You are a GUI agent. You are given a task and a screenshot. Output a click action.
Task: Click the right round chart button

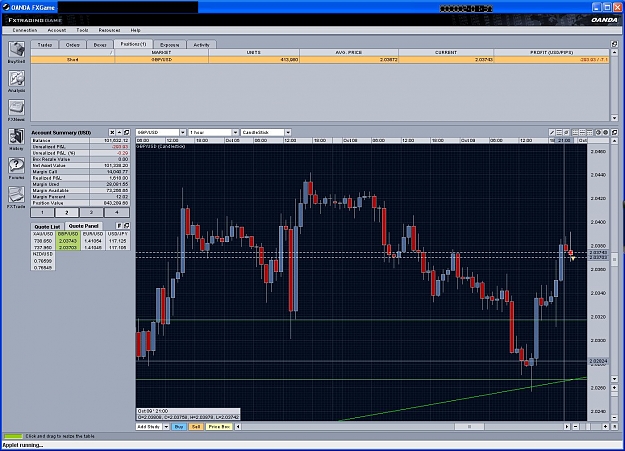point(605,132)
